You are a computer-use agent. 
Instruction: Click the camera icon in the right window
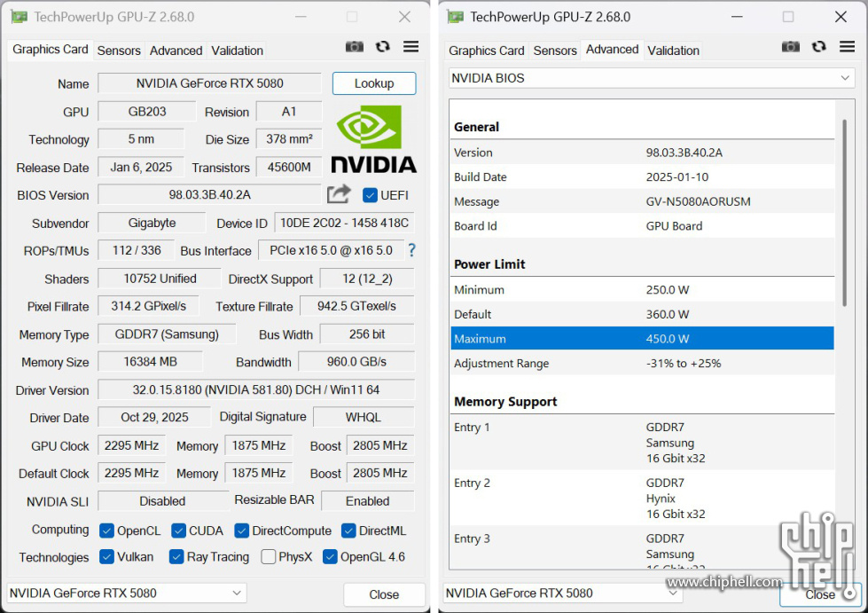point(791,47)
